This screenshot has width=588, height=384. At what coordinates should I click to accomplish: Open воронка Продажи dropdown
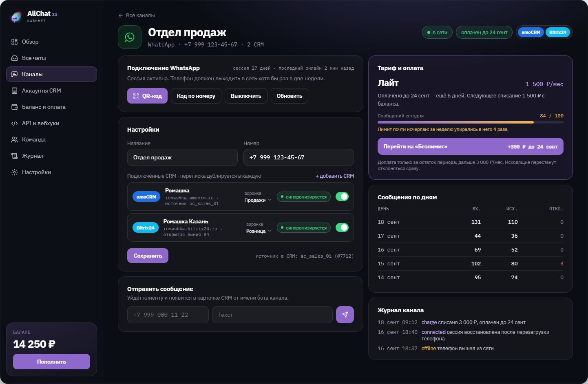pyautogui.click(x=258, y=200)
